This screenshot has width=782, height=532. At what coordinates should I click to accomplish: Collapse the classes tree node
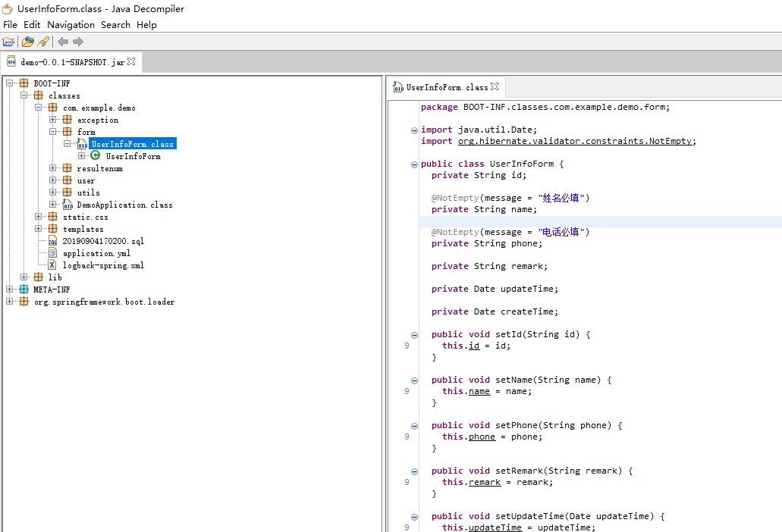[24, 95]
